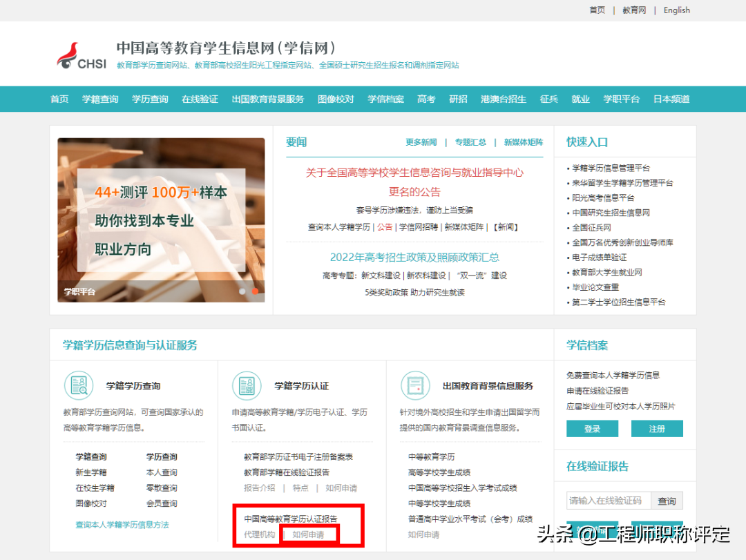Switch to the 学信档案 section
The width and height of the screenshot is (746, 560).
click(x=385, y=99)
